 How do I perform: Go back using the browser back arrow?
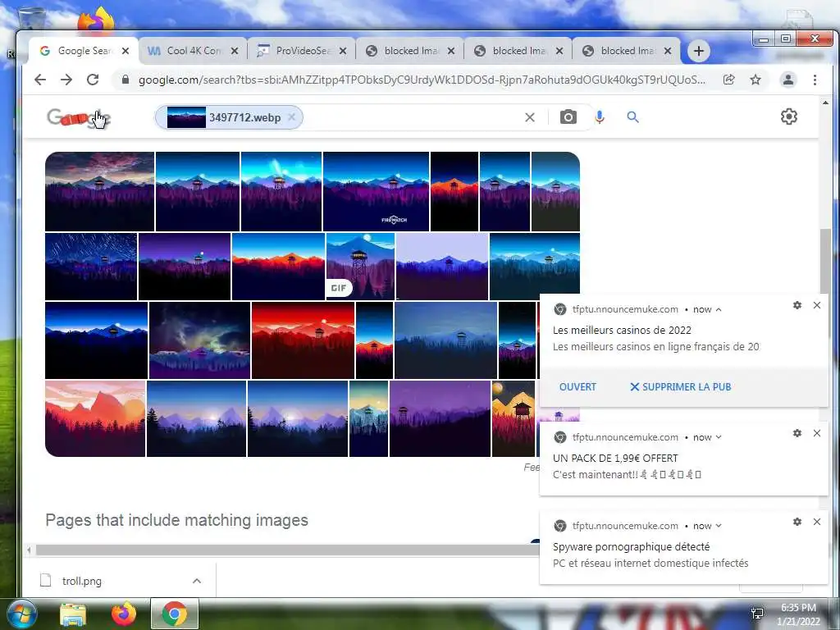click(x=40, y=80)
